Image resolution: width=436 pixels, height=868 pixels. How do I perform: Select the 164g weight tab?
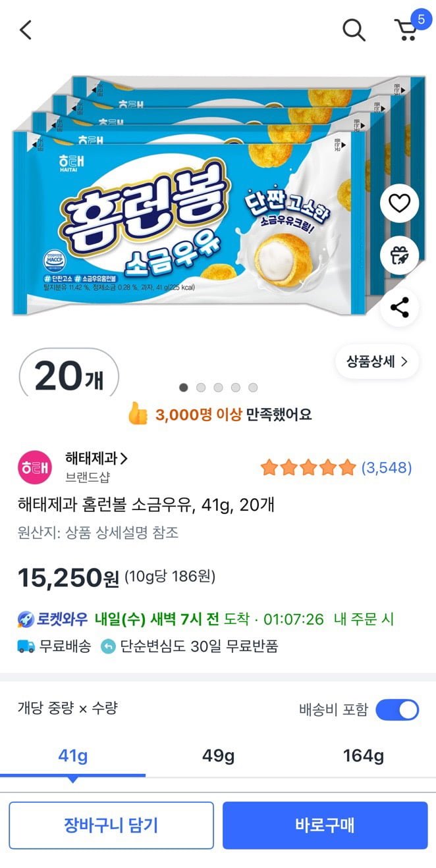[x=363, y=756]
